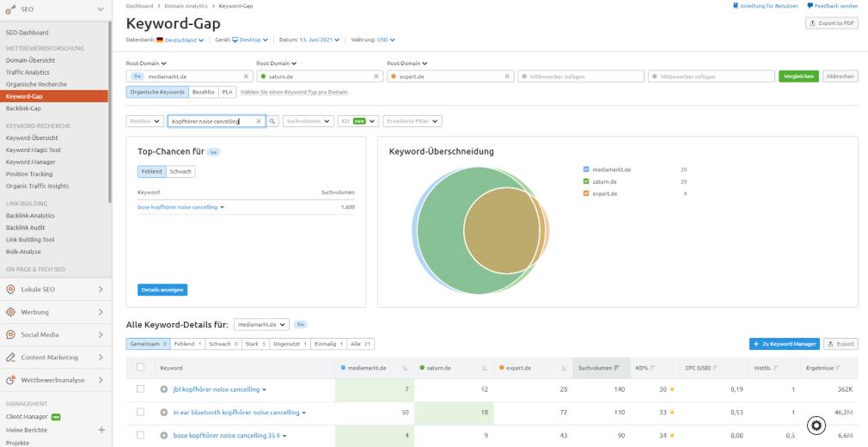Click Details anzeigen button
This screenshot has width=868, height=447.
[162, 290]
